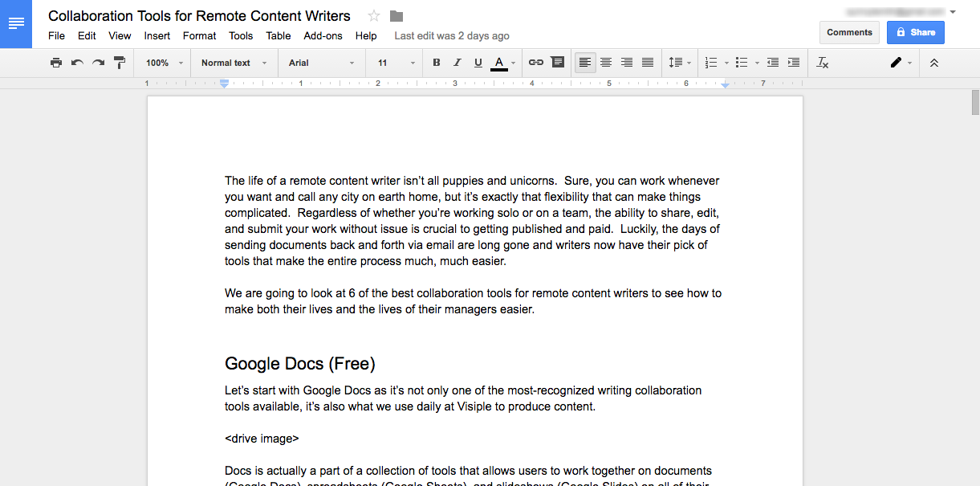Open the Arial font dropdown
Screen dimensions: 980x486
pyautogui.click(x=321, y=63)
